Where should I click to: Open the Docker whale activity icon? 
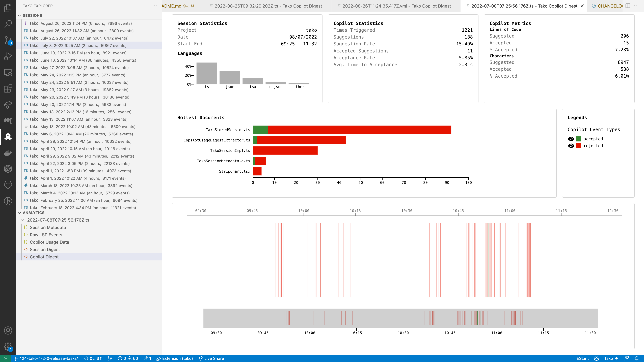(x=8, y=153)
